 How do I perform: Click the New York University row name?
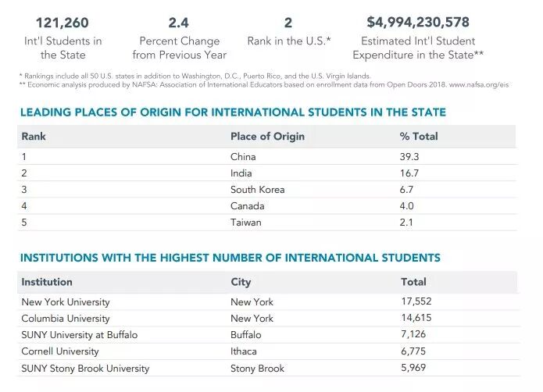tap(66, 302)
